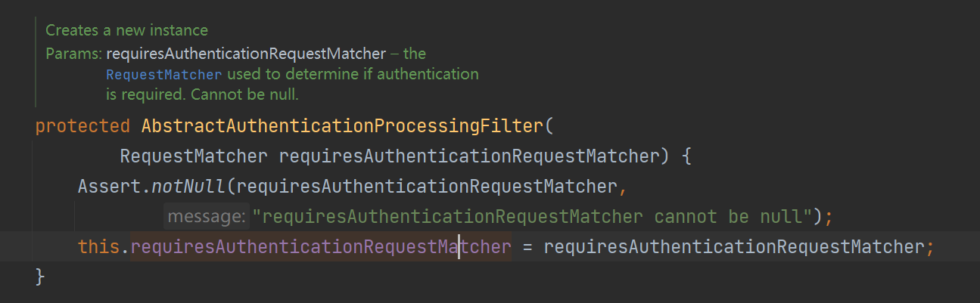Click 'Creates a new instance' doc text
The width and height of the screenshot is (980, 303).
click(126, 31)
